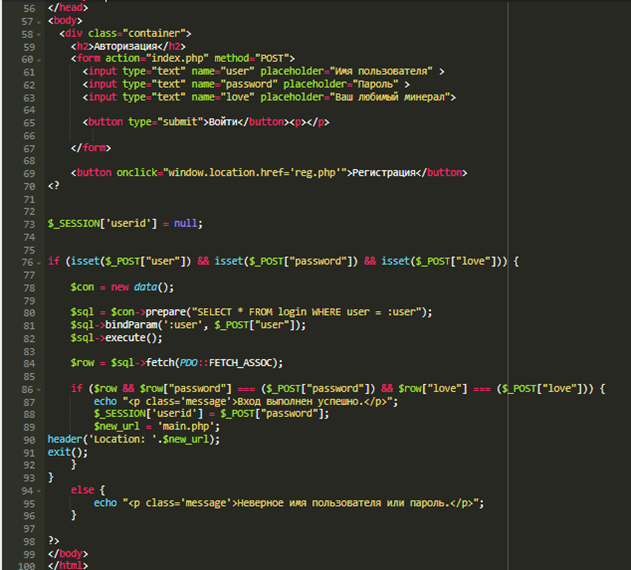This screenshot has height=570, width=631.
Task: Fold the isset if-block at line 76
Action: pyautogui.click(x=39, y=263)
